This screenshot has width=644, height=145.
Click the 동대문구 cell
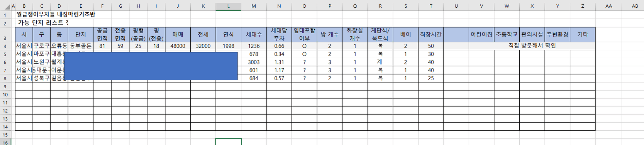coord(42,70)
